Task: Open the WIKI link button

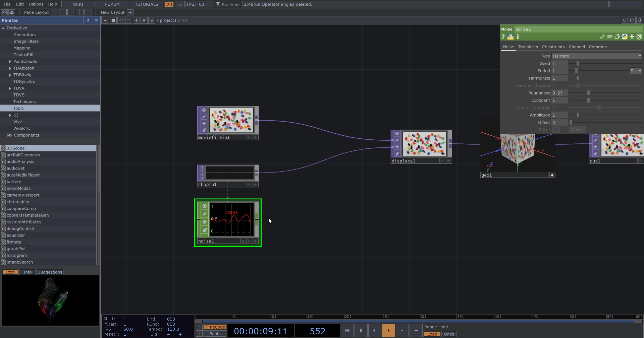Action: (x=78, y=4)
